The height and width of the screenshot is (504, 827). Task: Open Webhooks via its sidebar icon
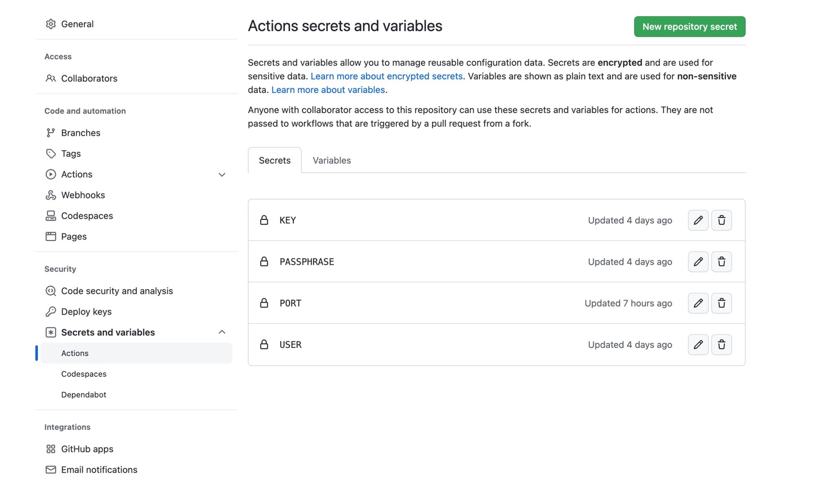click(x=51, y=195)
